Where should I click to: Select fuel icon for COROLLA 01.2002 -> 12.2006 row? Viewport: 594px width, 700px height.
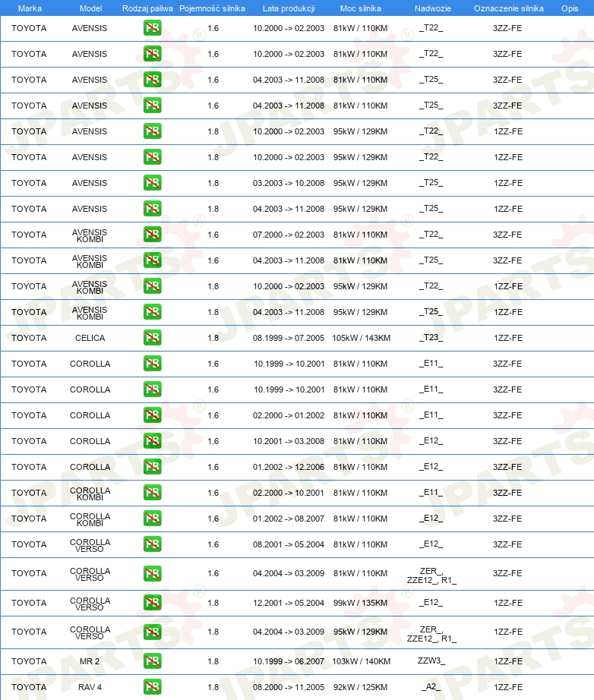(x=152, y=467)
